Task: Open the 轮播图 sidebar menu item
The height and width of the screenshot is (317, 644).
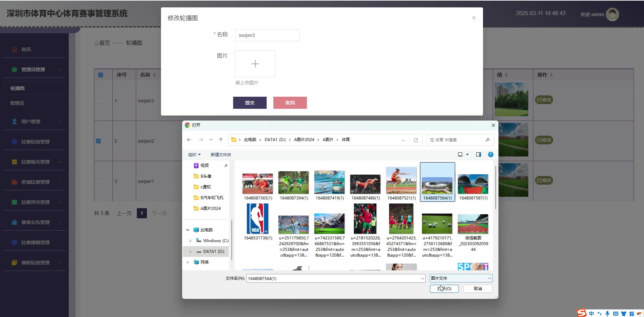Action: [x=34, y=88]
